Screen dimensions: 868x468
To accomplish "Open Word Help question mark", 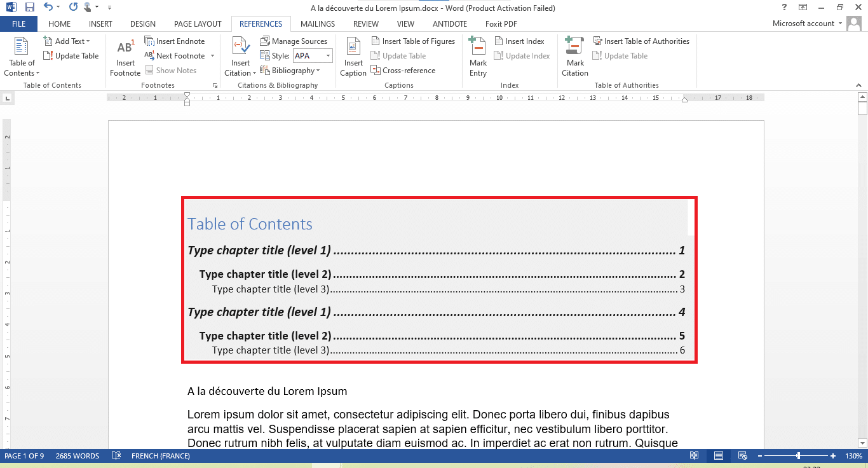I will click(x=784, y=8).
